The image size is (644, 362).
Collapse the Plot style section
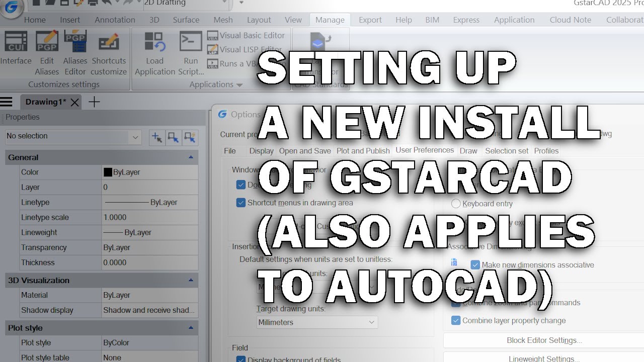click(x=191, y=328)
